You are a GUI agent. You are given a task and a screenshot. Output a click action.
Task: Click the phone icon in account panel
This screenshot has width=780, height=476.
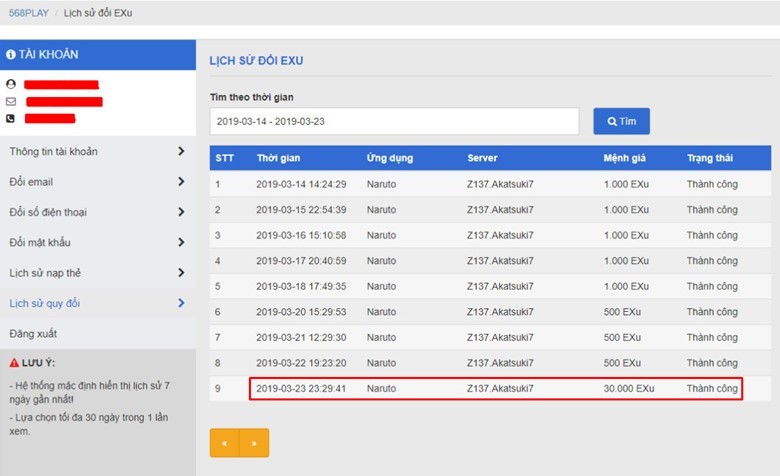pos(10,118)
